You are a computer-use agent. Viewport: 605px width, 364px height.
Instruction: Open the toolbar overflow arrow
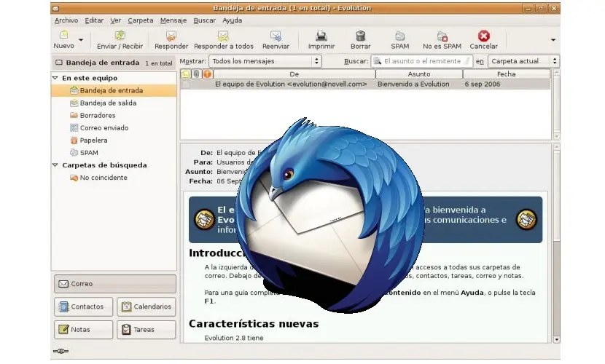pyautogui.click(x=553, y=39)
